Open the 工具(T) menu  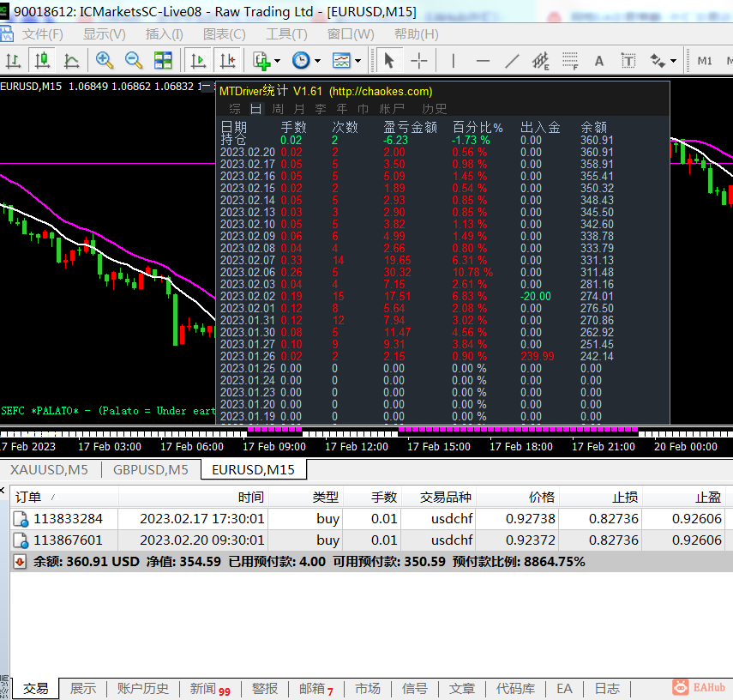pos(286,34)
